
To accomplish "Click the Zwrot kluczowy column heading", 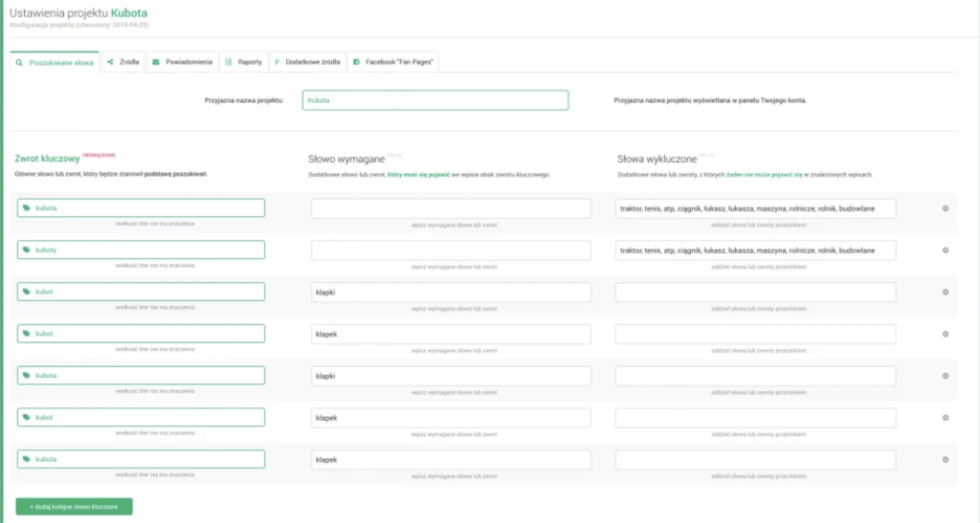I will click(48, 159).
